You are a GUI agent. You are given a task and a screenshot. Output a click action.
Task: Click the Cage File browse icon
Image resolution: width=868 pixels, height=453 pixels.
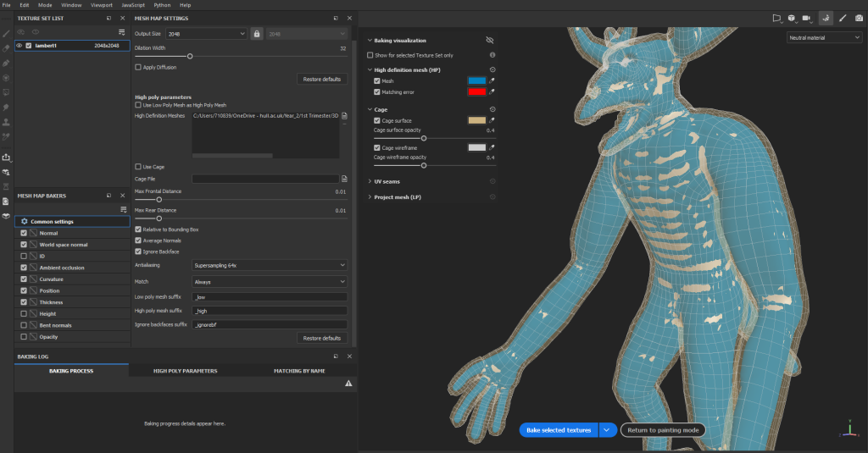[x=344, y=179]
